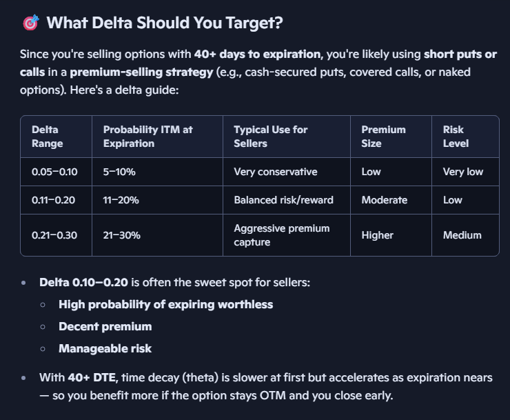Select the "Decent premium" bullet text
The width and height of the screenshot is (510, 420).
tap(105, 326)
